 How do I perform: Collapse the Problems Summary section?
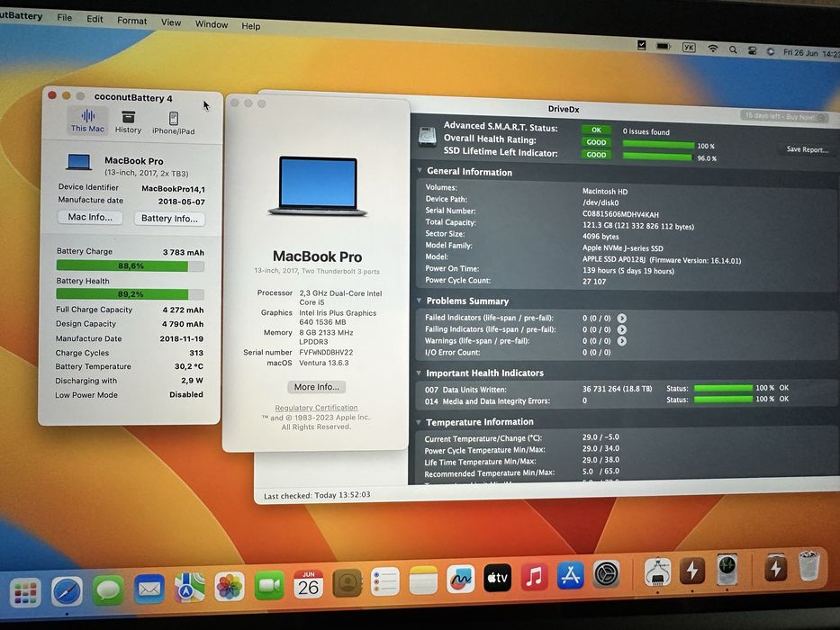tap(420, 300)
